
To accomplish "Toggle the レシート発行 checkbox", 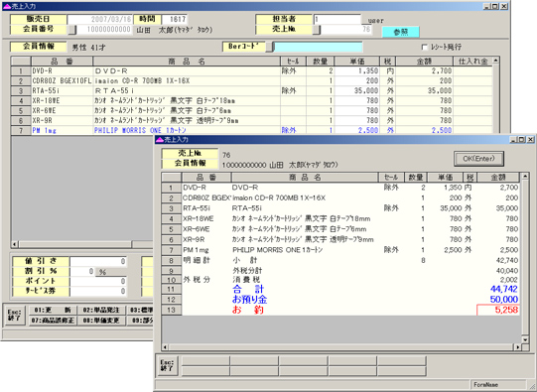I will (x=425, y=48).
